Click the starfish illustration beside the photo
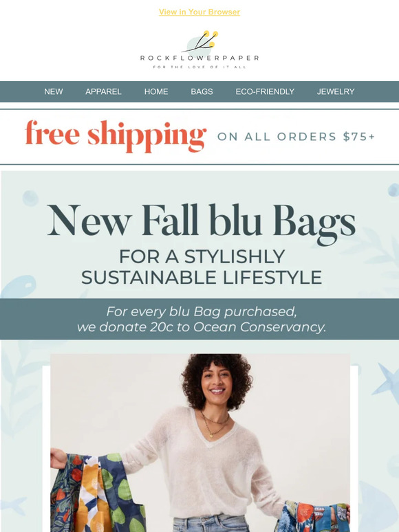The height and width of the screenshot is (532, 399). [387, 381]
